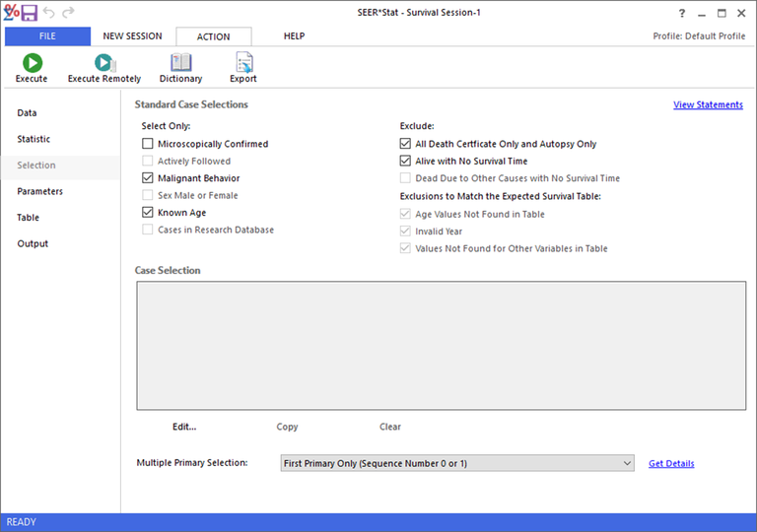Open the FILE menu
Screen dimensions: 757x532
pos(47,36)
